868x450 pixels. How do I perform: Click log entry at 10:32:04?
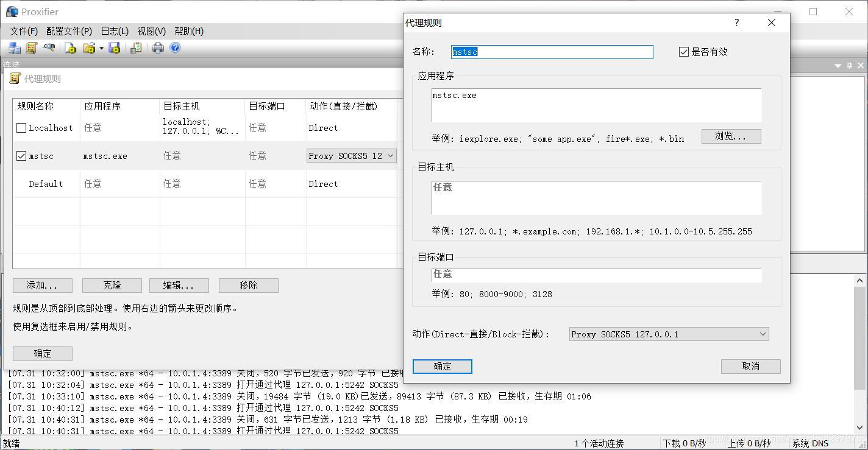[x=203, y=385]
